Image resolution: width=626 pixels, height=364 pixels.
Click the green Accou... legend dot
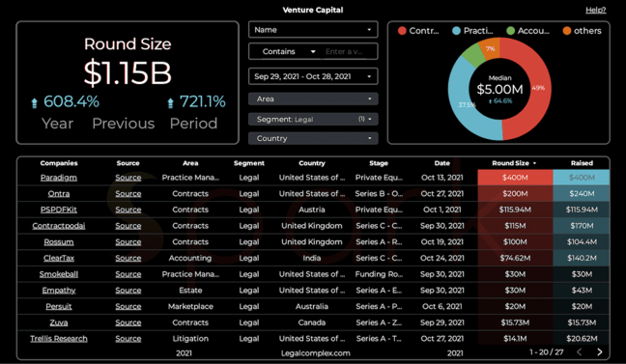click(511, 31)
